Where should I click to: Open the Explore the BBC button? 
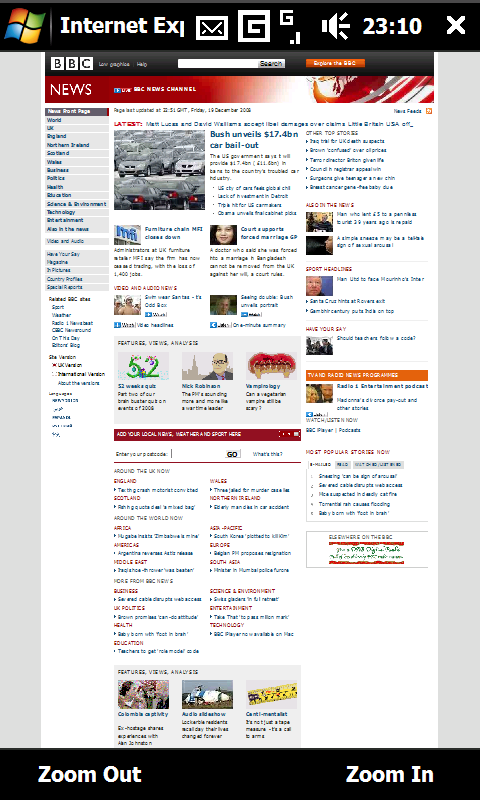(335, 63)
